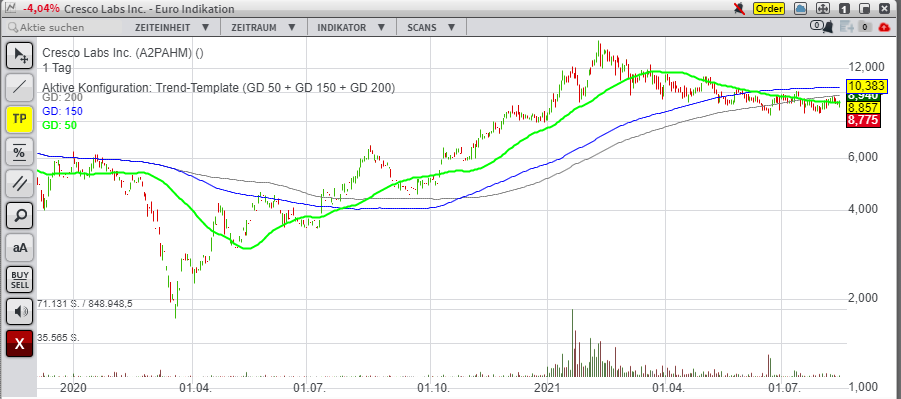Screen dimensions: 901x399
Task: Click the 35.565 S. volume label
Action: coord(57,337)
